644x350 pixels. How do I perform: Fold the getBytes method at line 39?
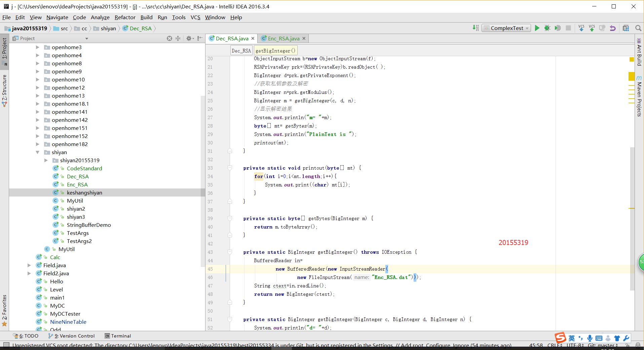[x=230, y=218]
